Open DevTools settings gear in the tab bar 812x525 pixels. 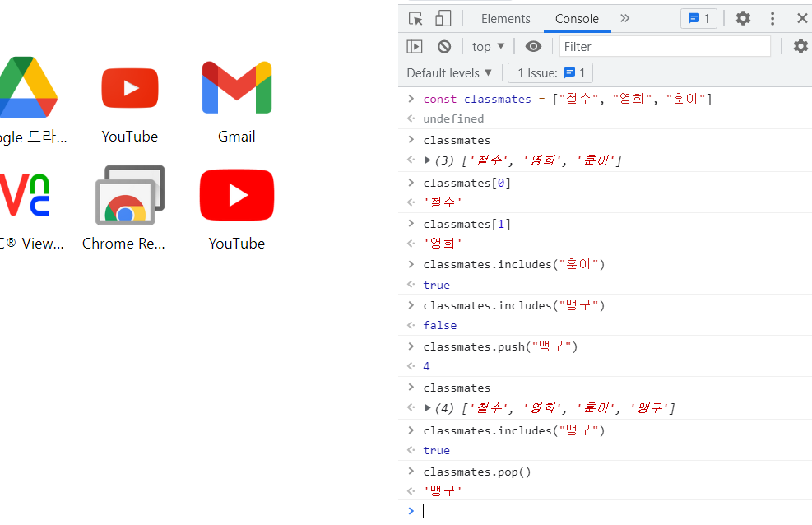743,19
